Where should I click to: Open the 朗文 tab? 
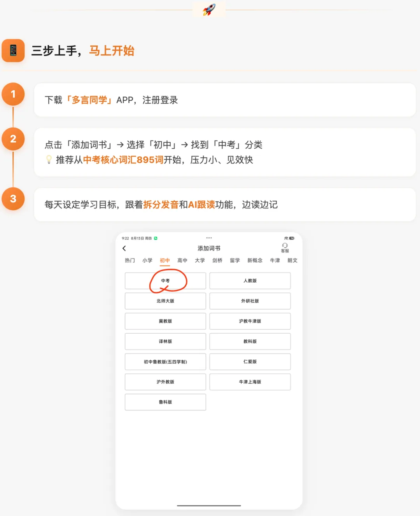[292, 260]
